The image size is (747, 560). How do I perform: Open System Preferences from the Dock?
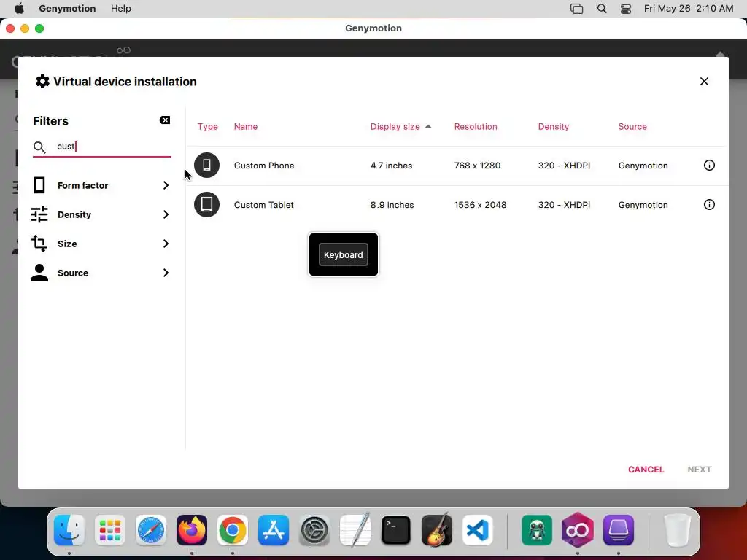coord(314,530)
